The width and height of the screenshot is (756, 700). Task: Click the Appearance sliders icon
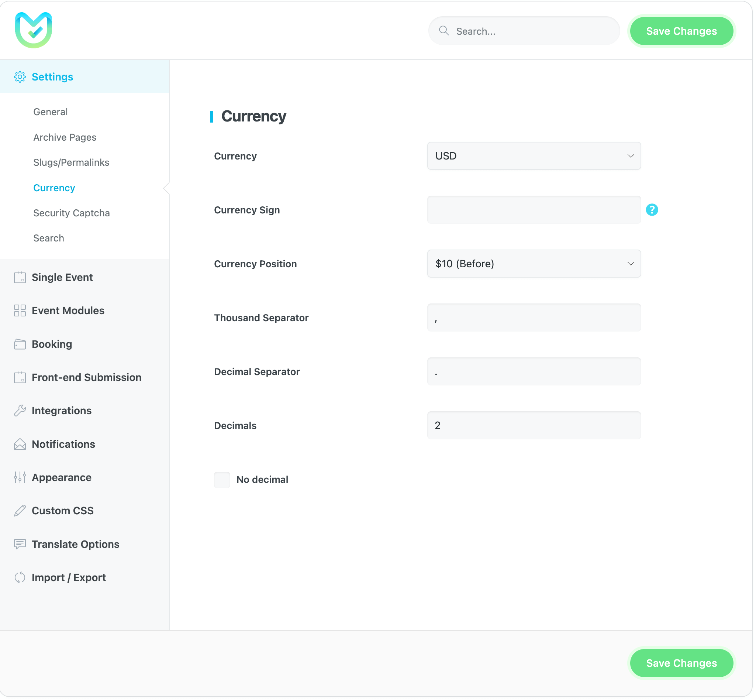(x=20, y=478)
